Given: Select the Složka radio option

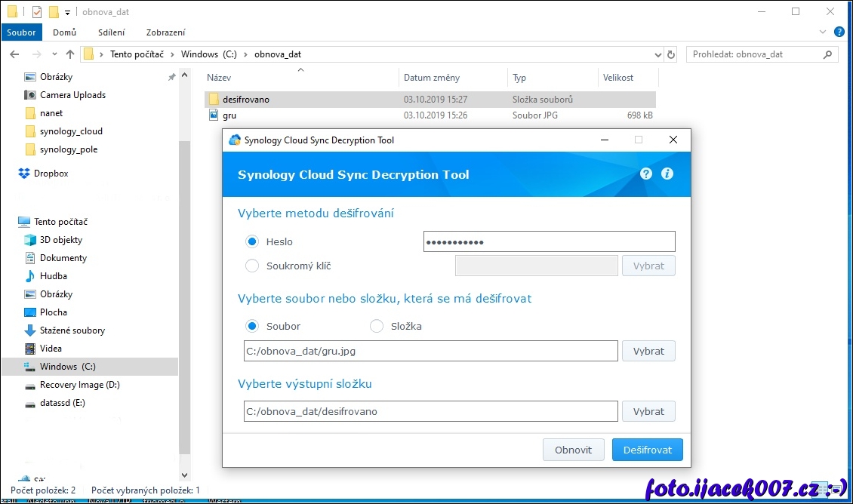Looking at the screenshot, I should point(377,326).
